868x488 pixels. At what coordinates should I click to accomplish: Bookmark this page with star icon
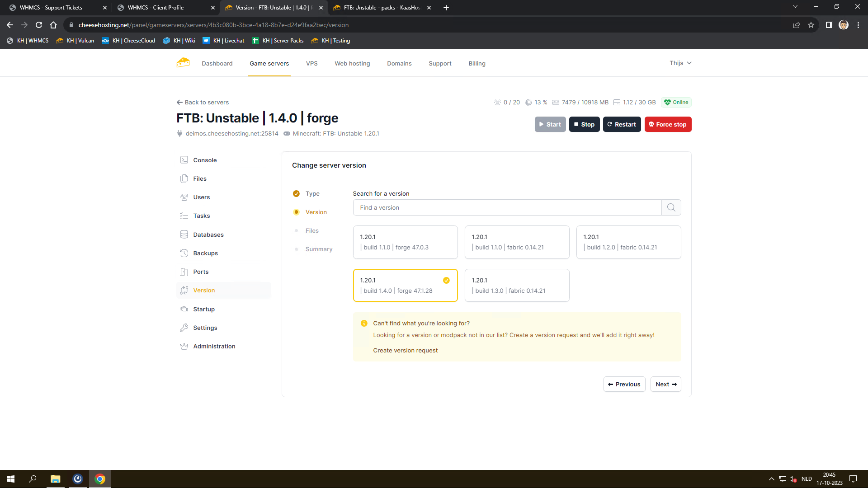[811, 25]
